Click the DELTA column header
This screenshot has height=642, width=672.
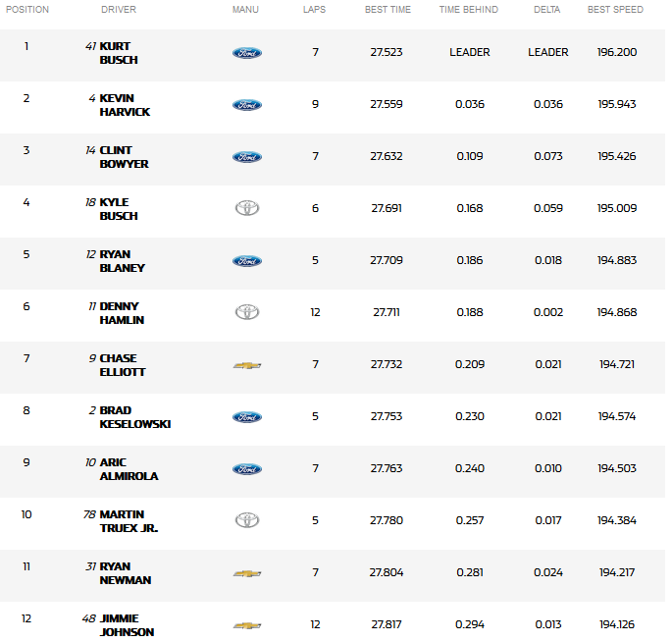(547, 10)
